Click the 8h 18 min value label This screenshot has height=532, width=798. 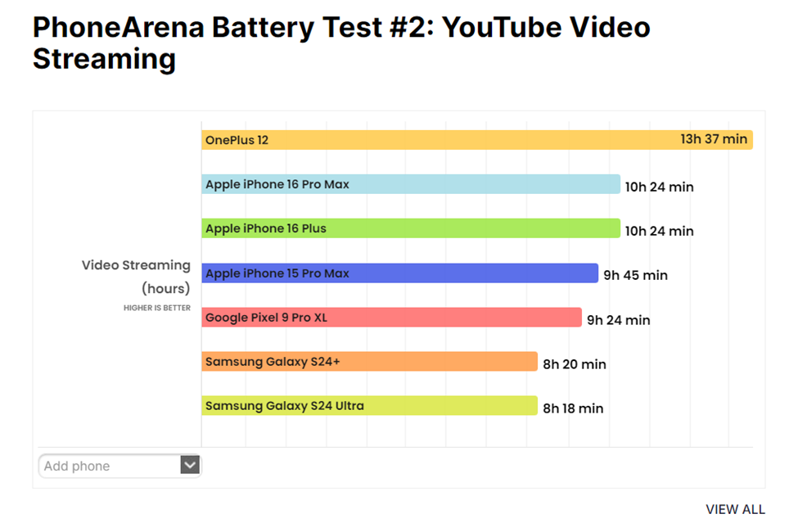tap(573, 408)
